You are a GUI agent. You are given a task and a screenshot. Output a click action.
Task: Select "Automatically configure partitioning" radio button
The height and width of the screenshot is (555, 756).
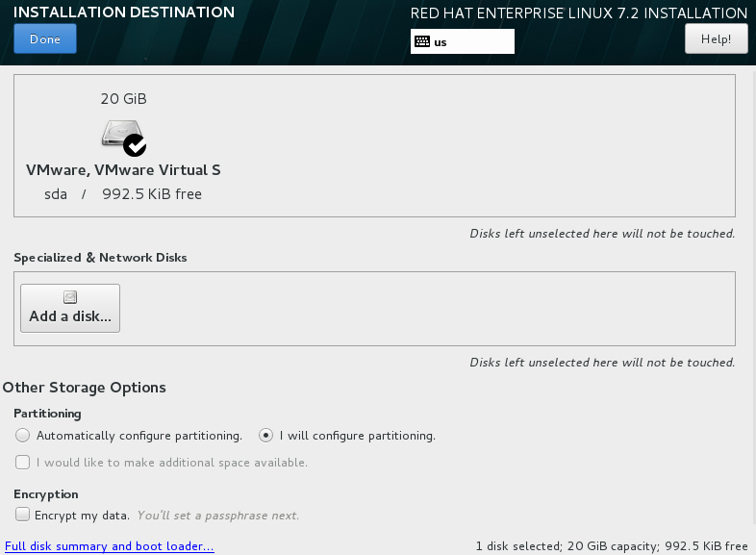click(23, 436)
